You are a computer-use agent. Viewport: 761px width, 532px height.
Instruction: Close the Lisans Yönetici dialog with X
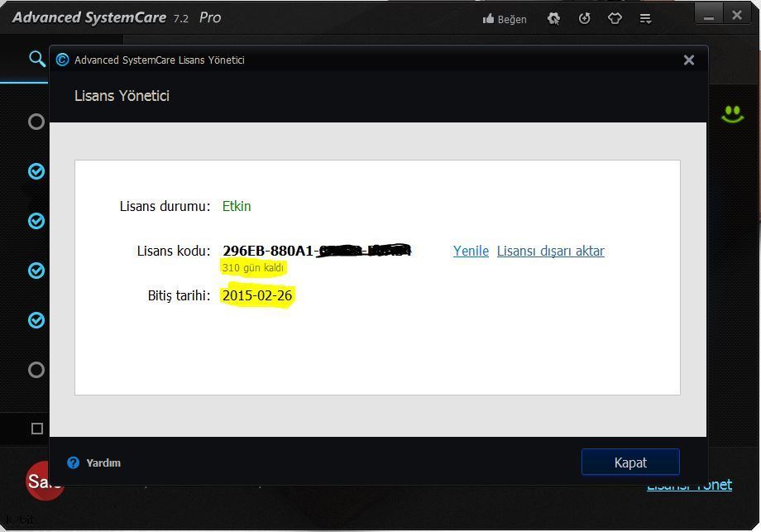tap(689, 60)
